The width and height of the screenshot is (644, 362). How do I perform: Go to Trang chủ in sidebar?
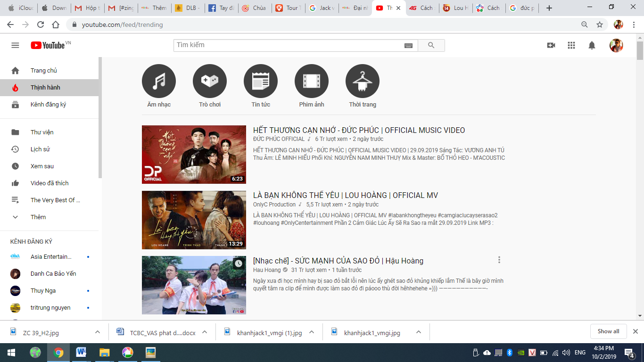pos(44,70)
